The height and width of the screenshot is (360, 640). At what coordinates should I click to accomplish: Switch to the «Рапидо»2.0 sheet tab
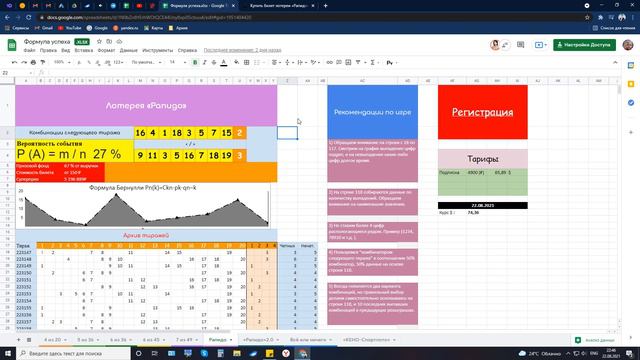[x=261, y=340]
